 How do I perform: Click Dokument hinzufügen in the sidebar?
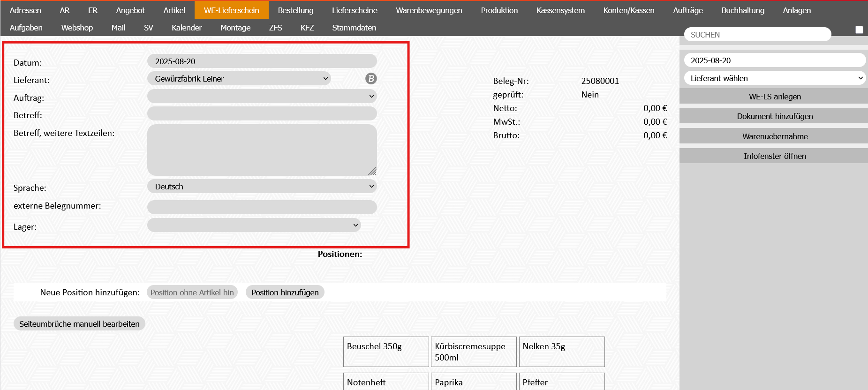(x=775, y=116)
